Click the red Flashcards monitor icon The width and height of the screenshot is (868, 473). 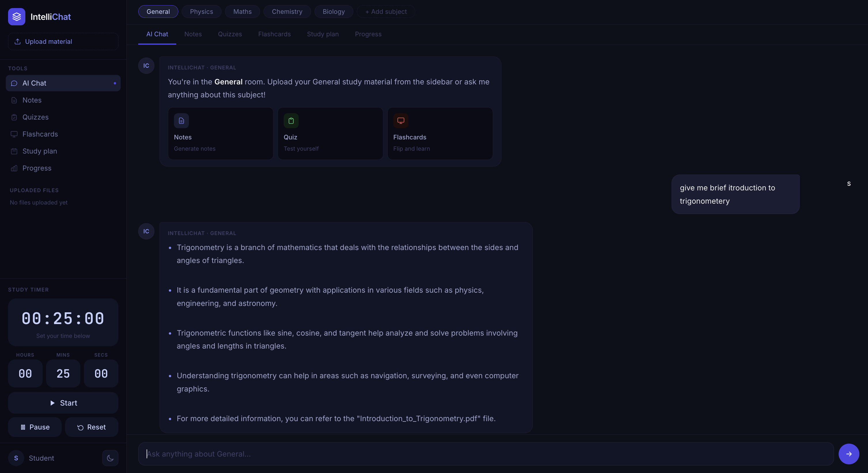pos(401,121)
